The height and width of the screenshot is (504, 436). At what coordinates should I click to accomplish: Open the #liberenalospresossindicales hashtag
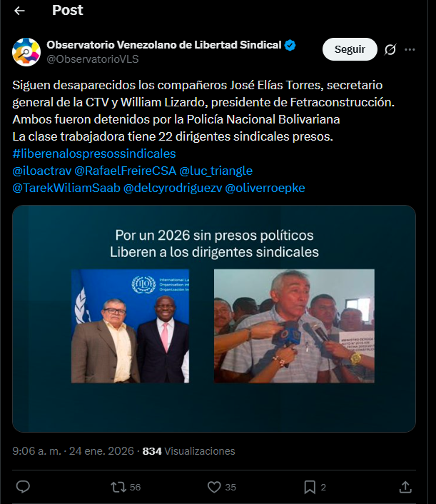click(x=94, y=153)
